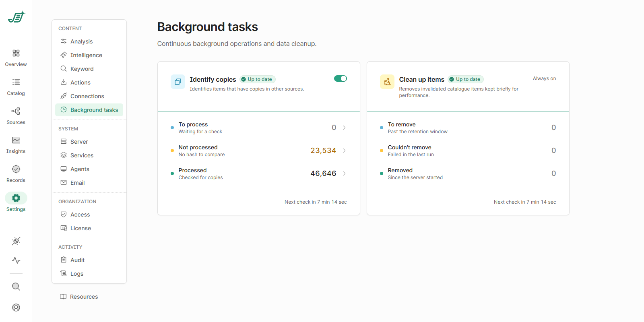Open search with the magnifier icon
Screen dimensions: 644x322
pos(16,287)
